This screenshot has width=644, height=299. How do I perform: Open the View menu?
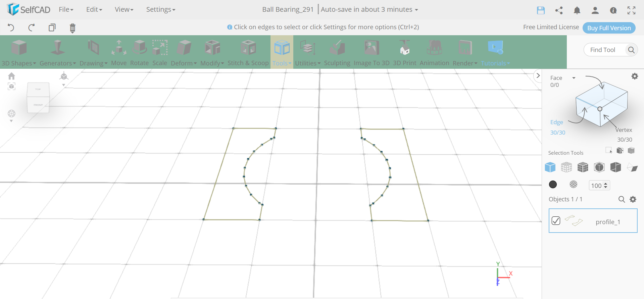(124, 9)
